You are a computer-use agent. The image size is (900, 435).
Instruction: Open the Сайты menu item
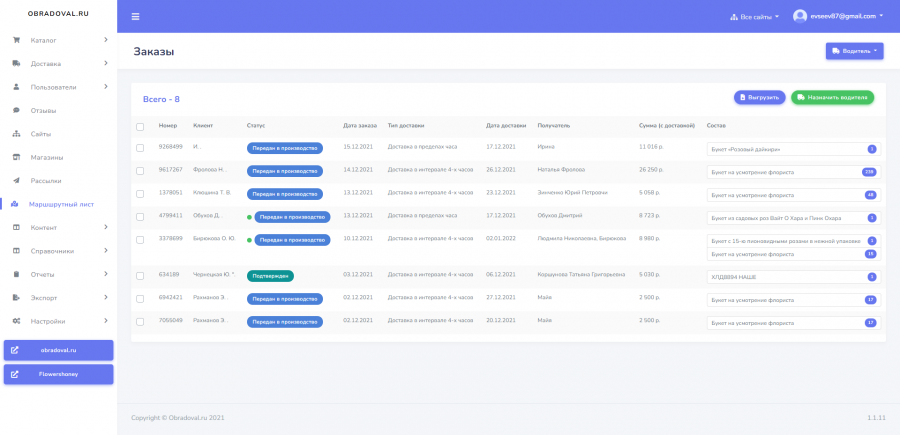(x=59, y=134)
